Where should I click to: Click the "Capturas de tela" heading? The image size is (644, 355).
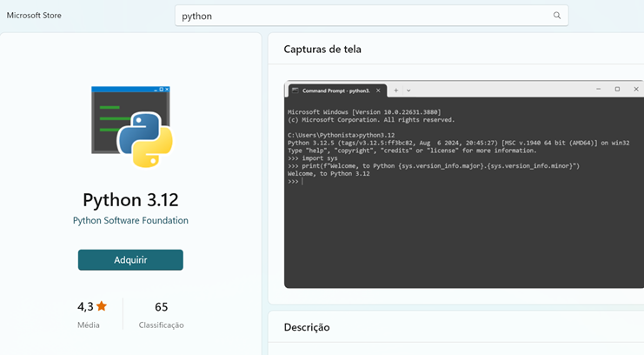pyautogui.click(x=322, y=50)
